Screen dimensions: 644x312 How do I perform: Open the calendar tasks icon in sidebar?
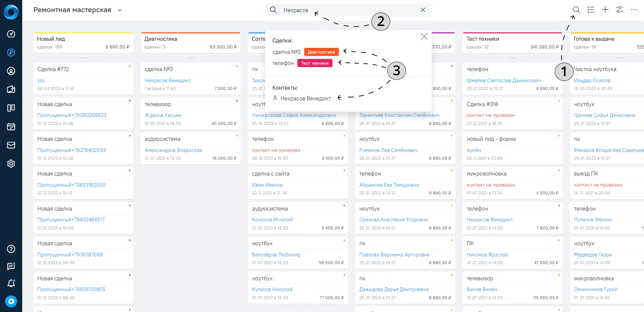11,127
